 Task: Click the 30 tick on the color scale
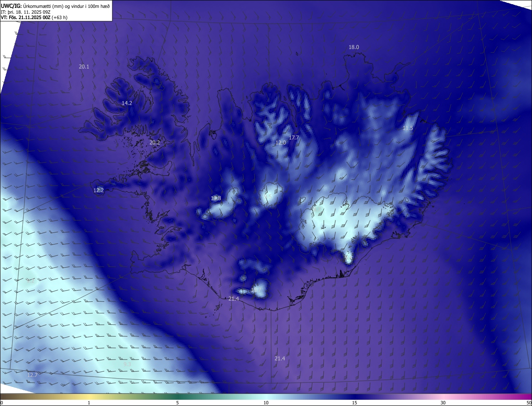pyautogui.click(x=443, y=403)
